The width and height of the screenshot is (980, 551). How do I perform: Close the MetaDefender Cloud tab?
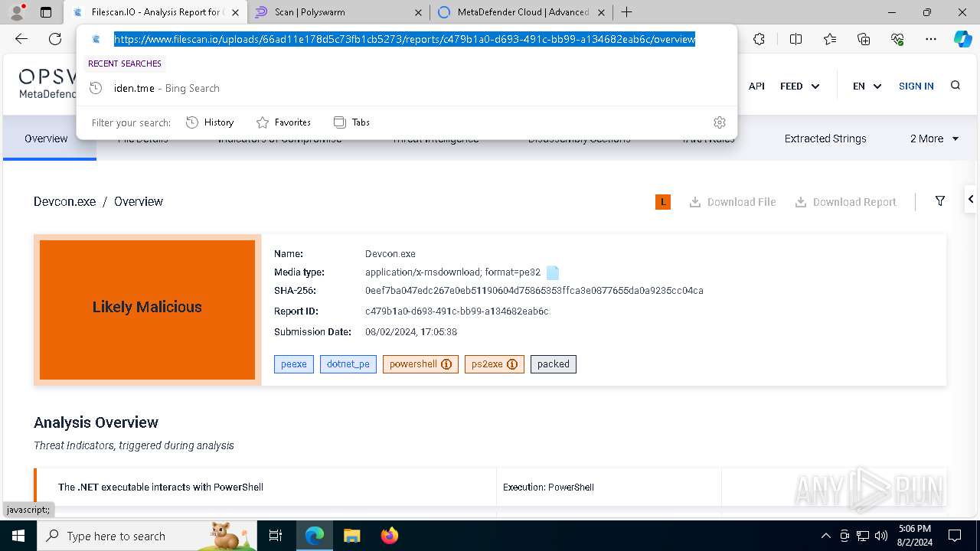[601, 12]
